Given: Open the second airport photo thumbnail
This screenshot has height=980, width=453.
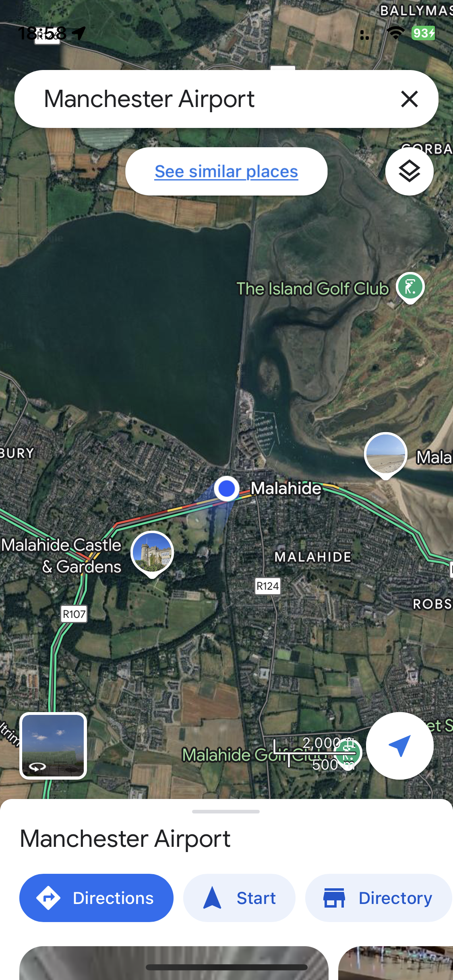Looking at the screenshot, I should point(395,963).
